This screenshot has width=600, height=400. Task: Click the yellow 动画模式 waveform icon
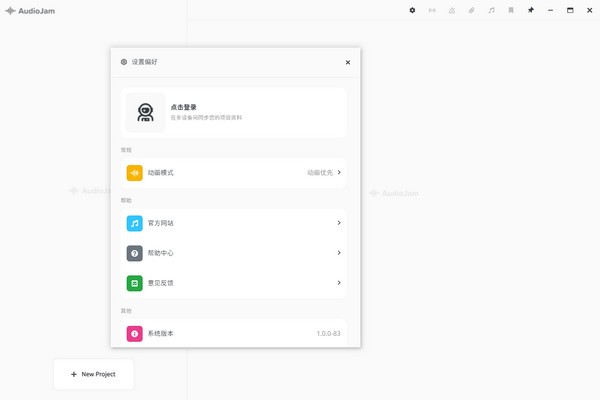134,173
